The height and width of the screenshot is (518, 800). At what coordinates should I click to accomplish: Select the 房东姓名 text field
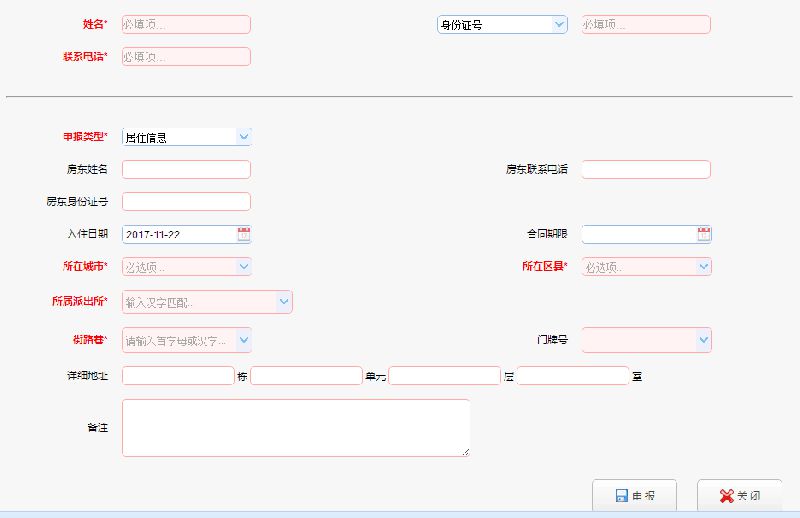pyautogui.click(x=185, y=169)
